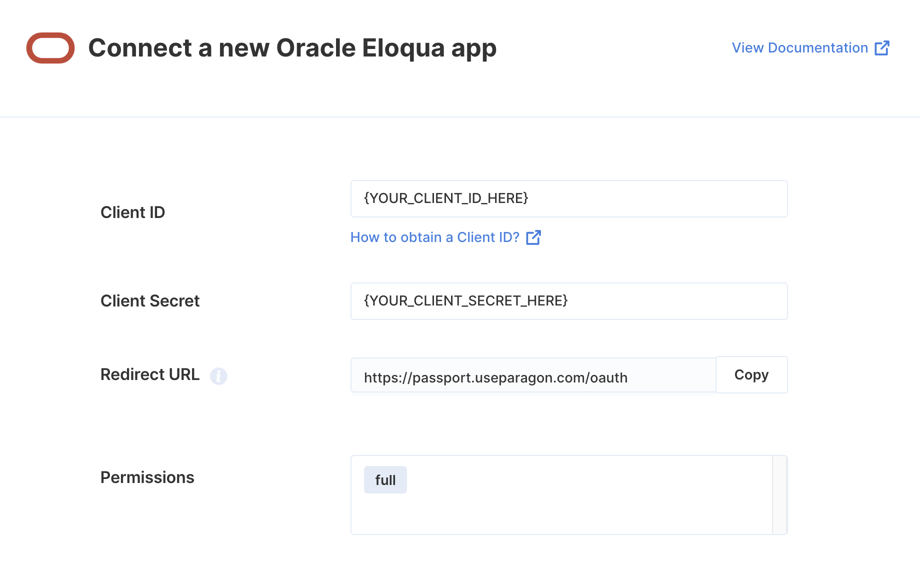Click the 'Redirect URL' label
Screen dimensions: 920x588
[x=150, y=374]
